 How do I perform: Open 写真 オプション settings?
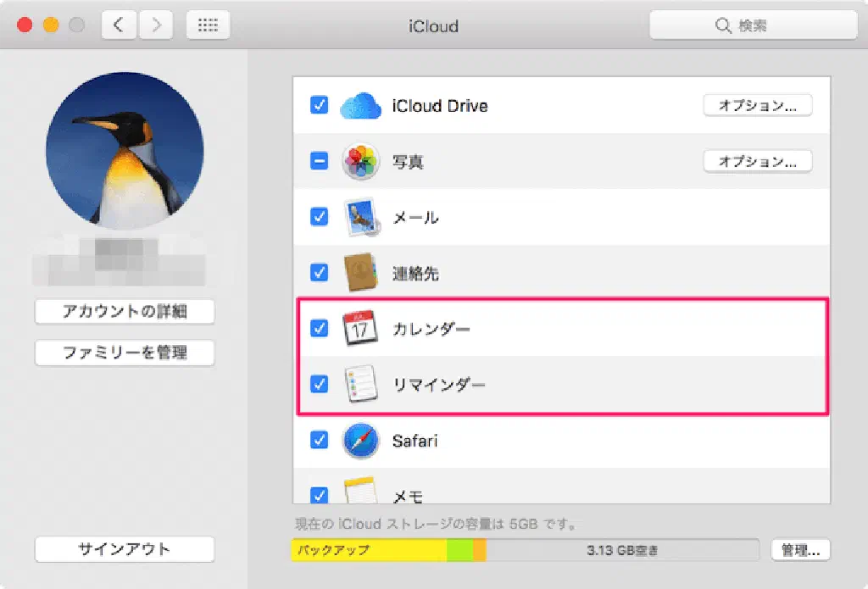[757, 161]
